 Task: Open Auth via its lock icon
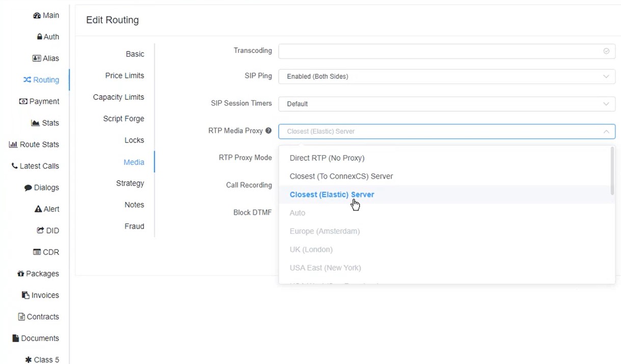tap(40, 37)
